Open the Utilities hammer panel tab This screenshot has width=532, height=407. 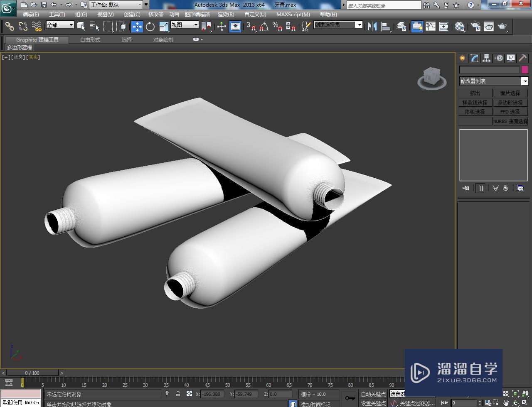pyautogui.click(x=522, y=58)
